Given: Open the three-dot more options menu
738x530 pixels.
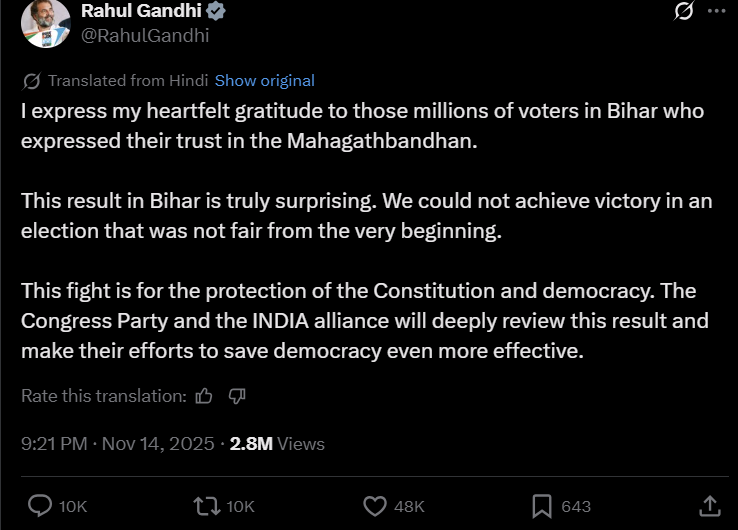Looking at the screenshot, I should [x=716, y=11].
